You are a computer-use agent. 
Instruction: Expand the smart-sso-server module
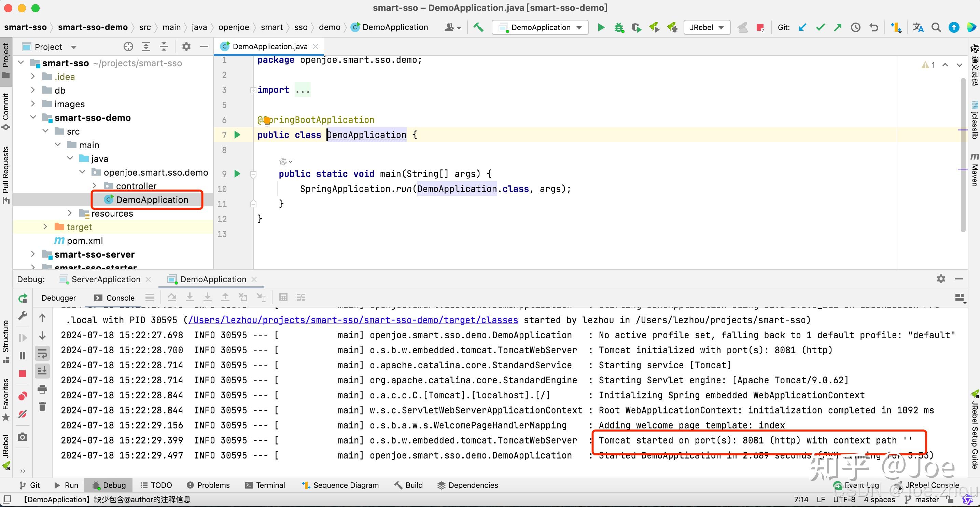(x=33, y=254)
